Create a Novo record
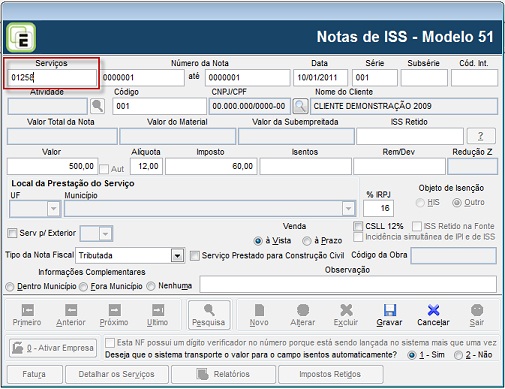 click(259, 315)
